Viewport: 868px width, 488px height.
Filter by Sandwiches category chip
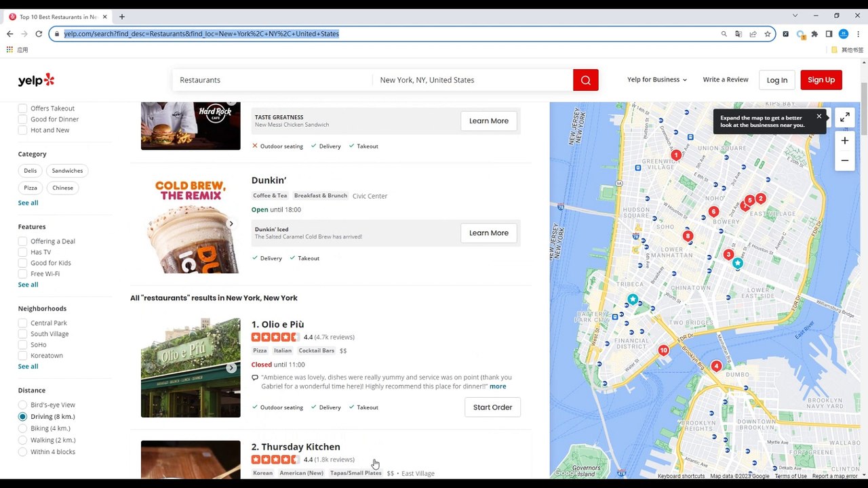pos(67,171)
